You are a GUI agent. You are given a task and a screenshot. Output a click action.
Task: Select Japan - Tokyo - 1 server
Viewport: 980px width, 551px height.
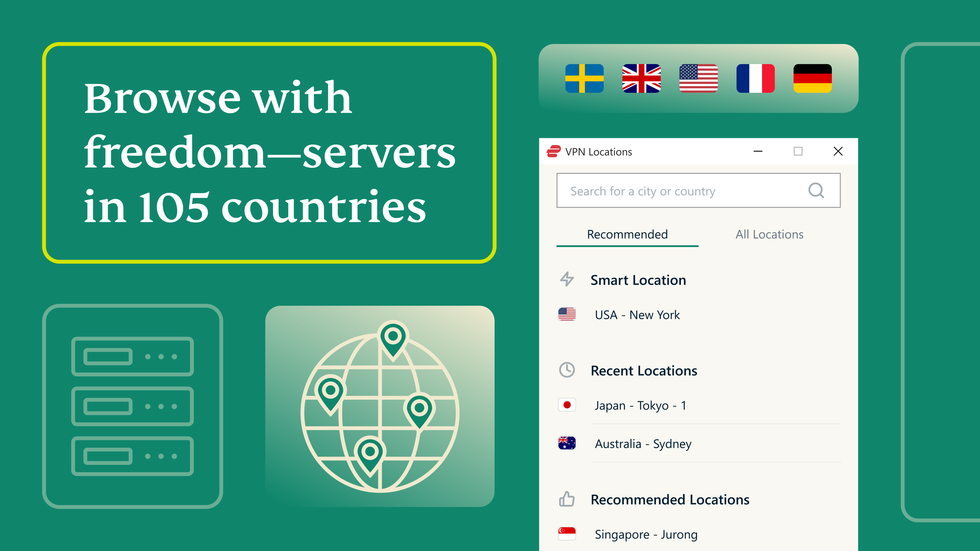tap(641, 405)
